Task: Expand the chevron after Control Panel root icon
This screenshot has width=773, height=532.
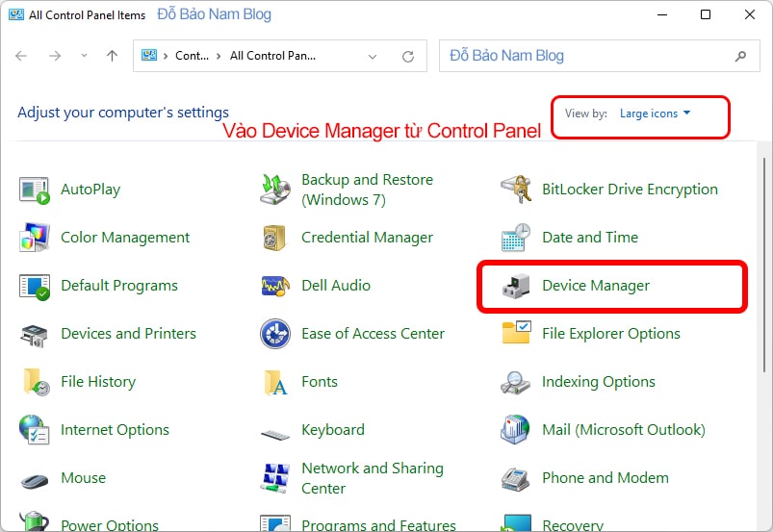Action: point(166,56)
